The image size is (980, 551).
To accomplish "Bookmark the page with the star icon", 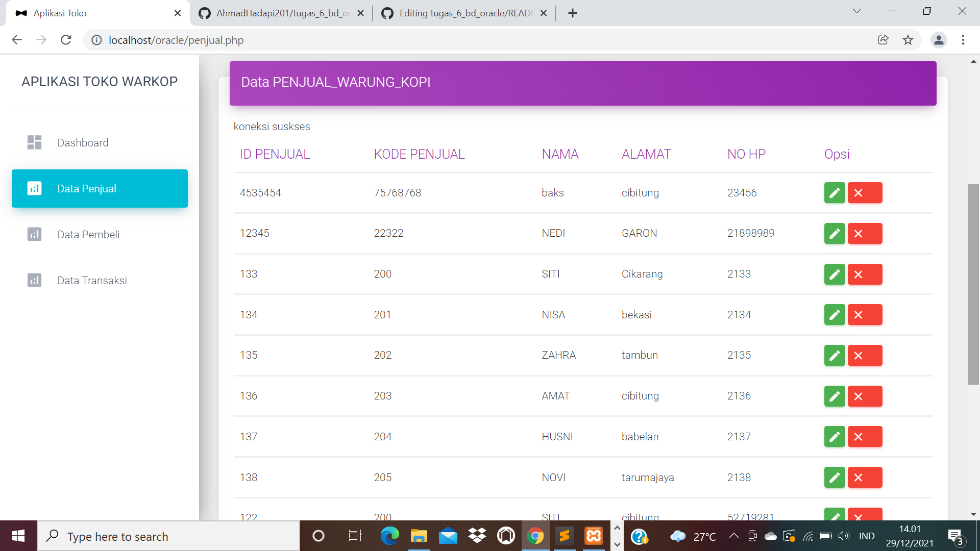I will click(x=908, y=40).
